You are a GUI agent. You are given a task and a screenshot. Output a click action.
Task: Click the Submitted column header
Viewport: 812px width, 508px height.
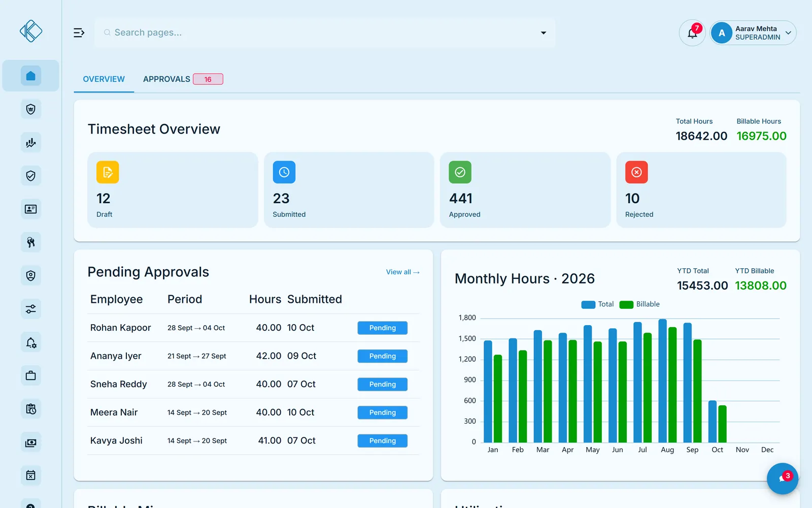315,299
